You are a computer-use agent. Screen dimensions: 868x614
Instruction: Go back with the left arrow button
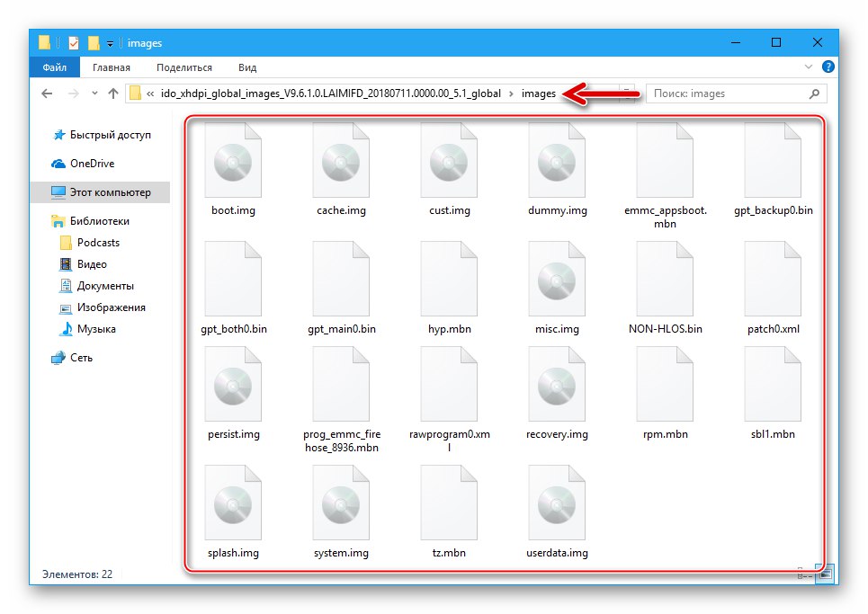point(47,93)
